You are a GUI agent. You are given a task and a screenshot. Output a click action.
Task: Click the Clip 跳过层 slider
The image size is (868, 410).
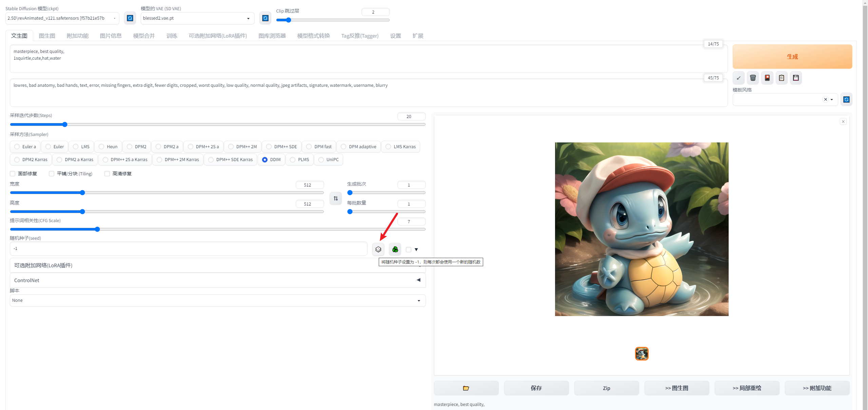[333, 20]
